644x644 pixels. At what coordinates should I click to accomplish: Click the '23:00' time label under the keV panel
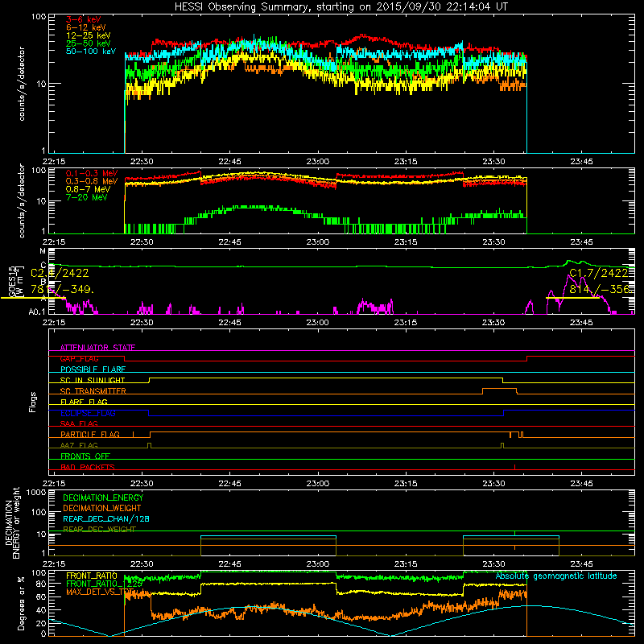(x=317, y=162)
